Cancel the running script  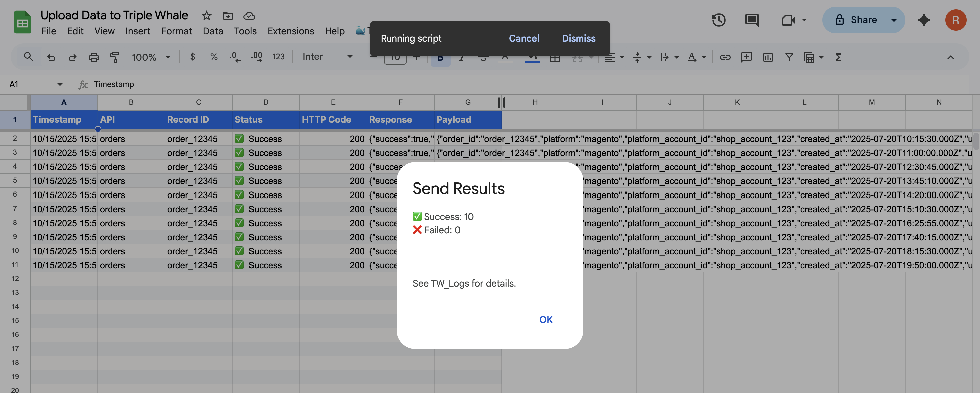click(x=523, y=38)
